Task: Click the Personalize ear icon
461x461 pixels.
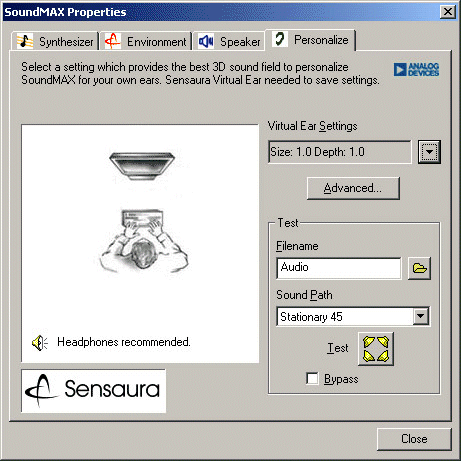Action: click(280, 39)
